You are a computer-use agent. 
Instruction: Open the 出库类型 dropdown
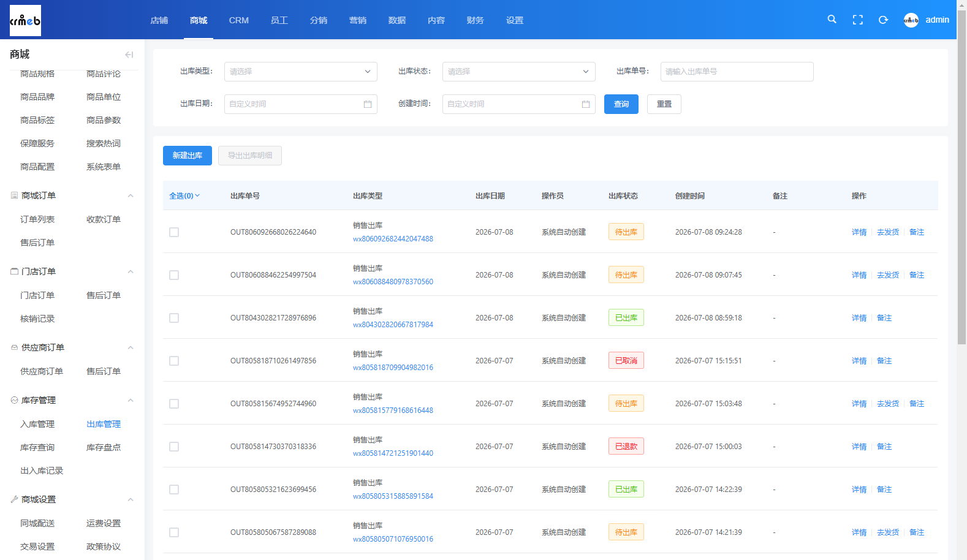(x=301, y=72)
